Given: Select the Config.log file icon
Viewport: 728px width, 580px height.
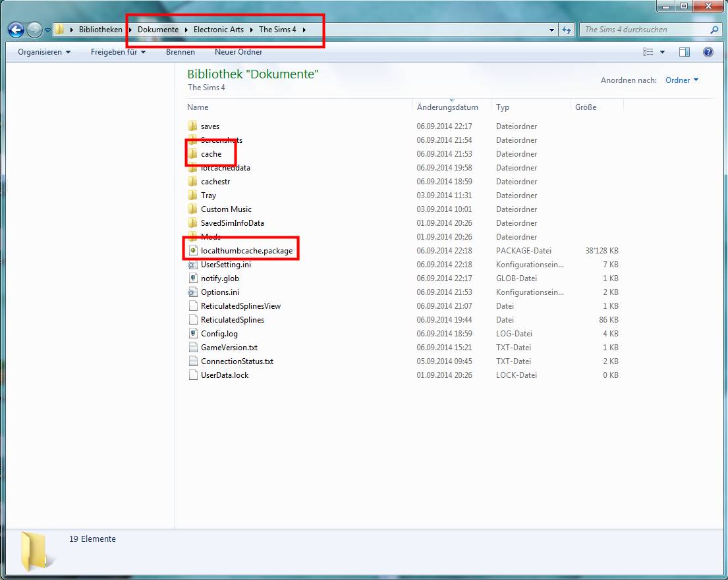Looking at the screenshot, I should click(x=192, y=334).
